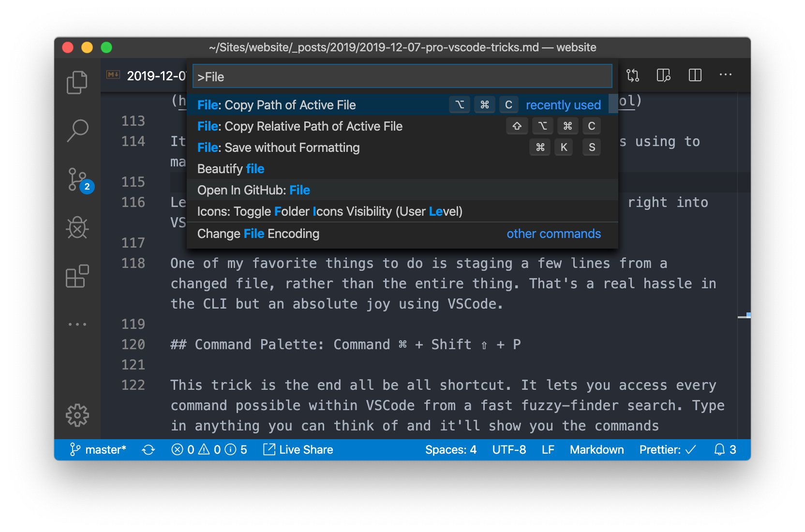Screen dimensions: 805x532
Task: Click the Markdown file icon on tab
Action: pyautogui.click(x=113, y=74)
